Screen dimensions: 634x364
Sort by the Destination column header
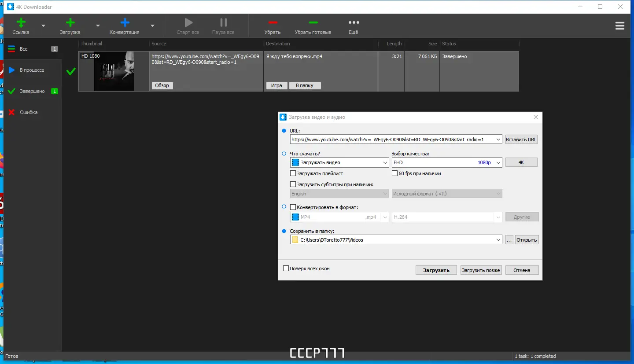pos(321,44)
